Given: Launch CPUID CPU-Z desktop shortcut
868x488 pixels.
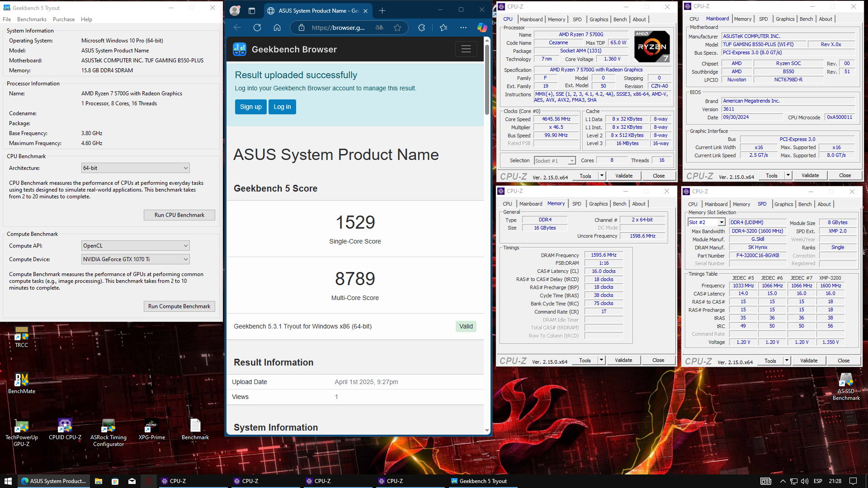Looking at the screenshot, I should click(65, 429).
